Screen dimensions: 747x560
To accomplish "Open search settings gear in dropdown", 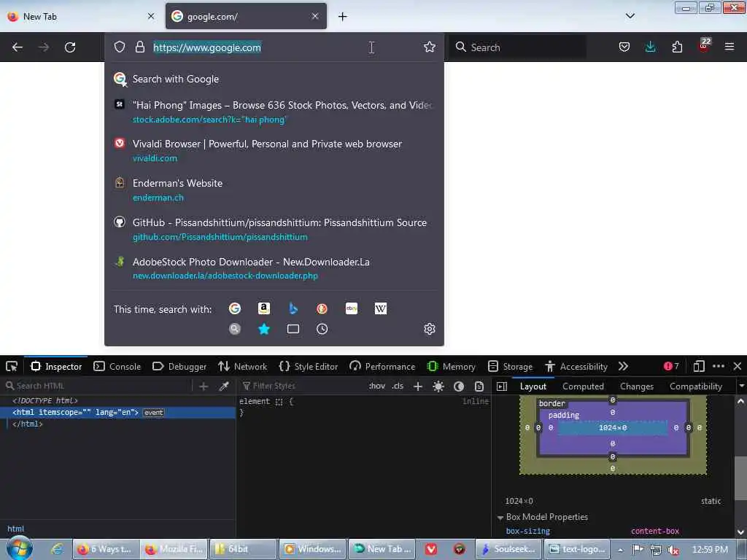I will [x=429, y=329].
